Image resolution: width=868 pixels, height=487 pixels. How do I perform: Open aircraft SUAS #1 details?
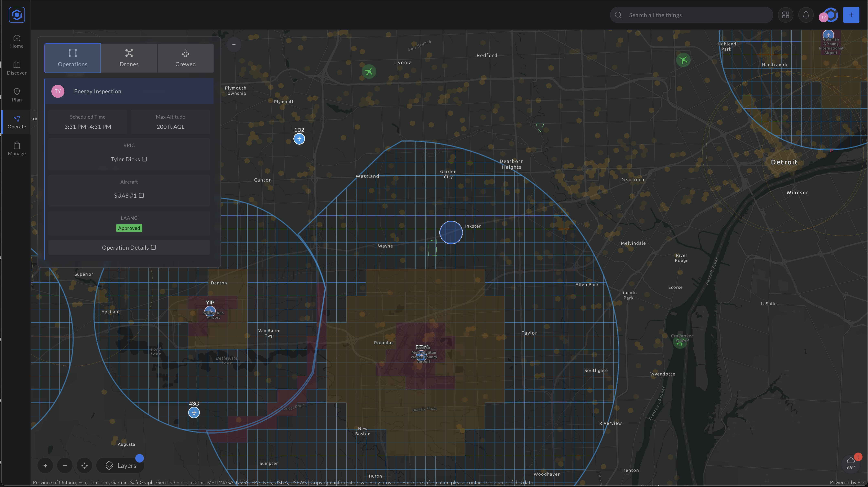click(129, 195)
